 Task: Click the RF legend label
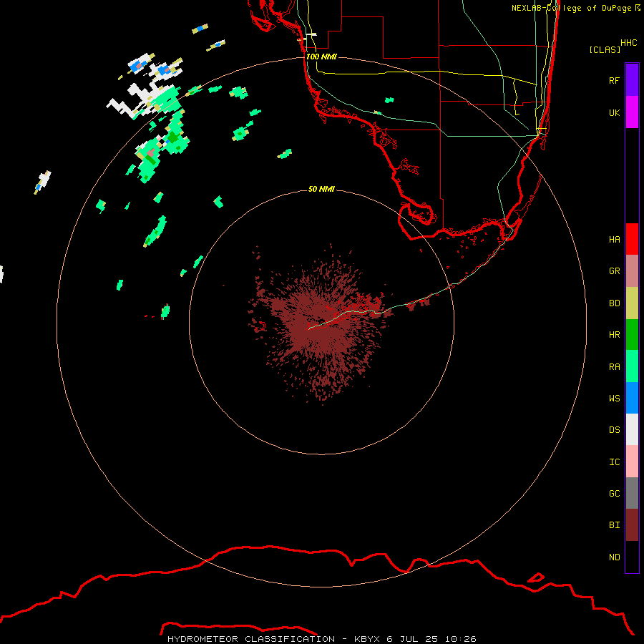[x=614, y=80]
